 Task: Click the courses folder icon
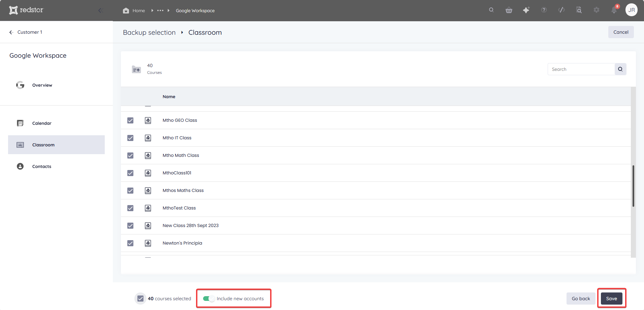(136, 69)
